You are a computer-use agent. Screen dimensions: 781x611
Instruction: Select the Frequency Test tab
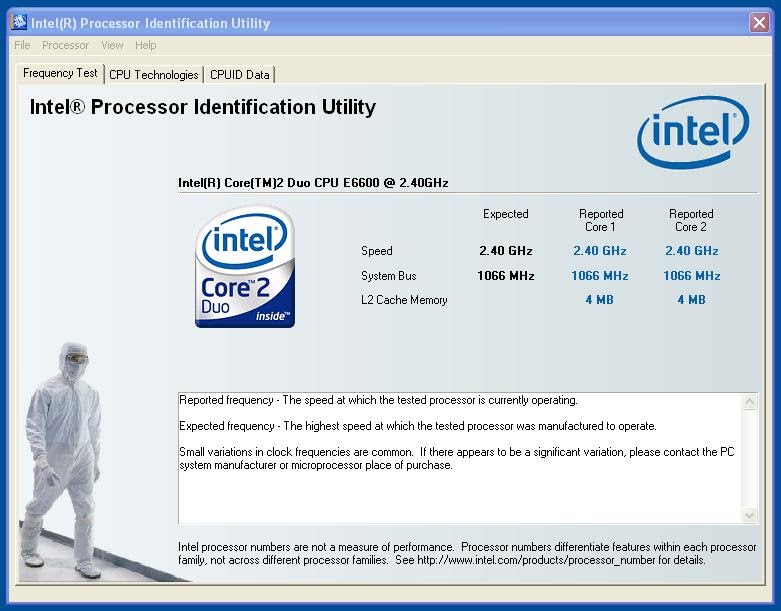point(60,73)
